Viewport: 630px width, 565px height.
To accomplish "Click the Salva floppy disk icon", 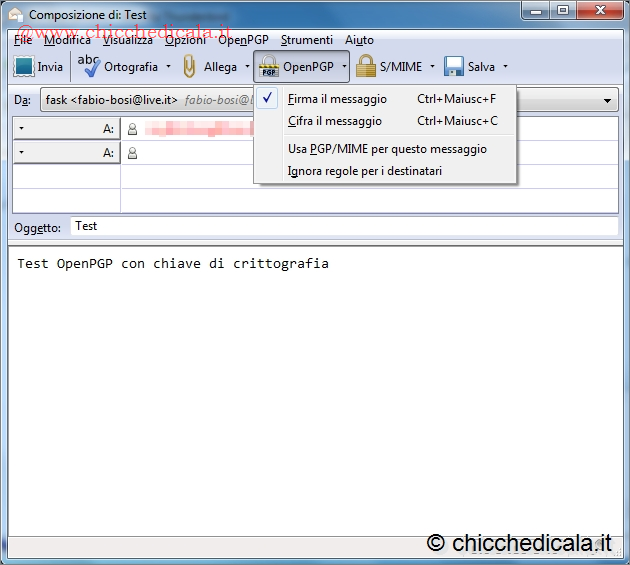I will [454, 67].
